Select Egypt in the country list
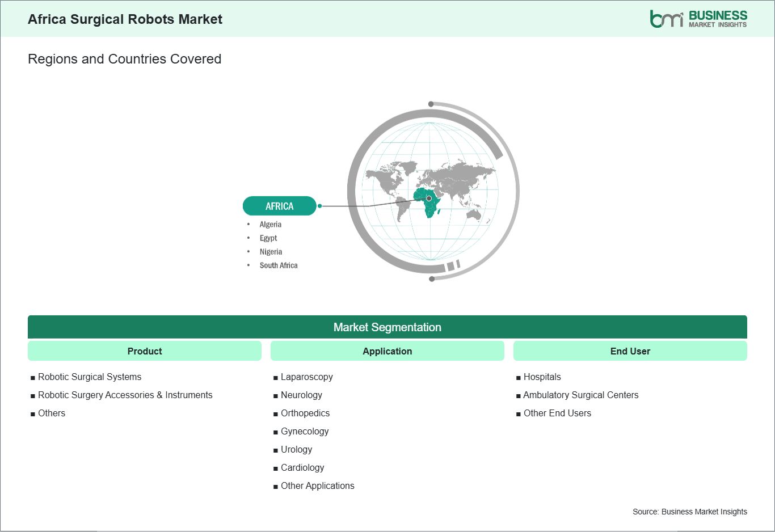 pyautogui.click(x=268, y=238)
